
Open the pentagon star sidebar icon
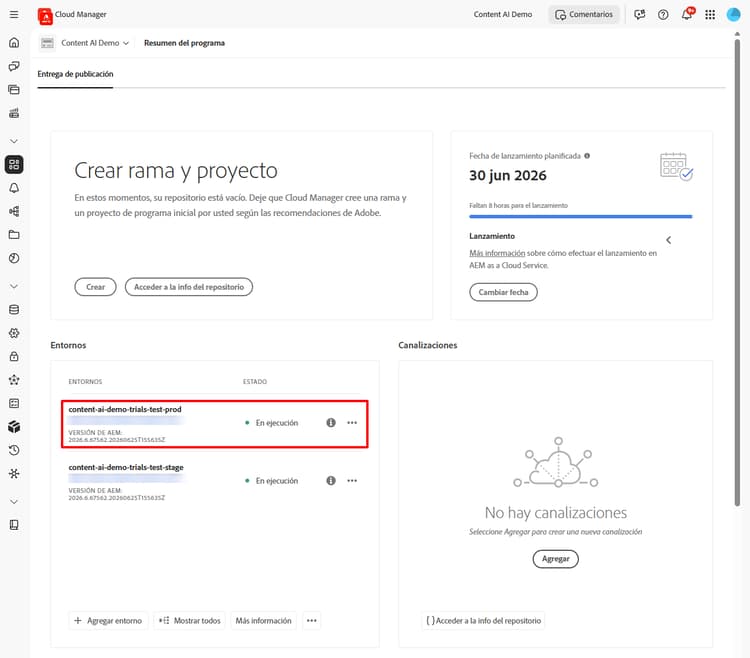pos(14,380)
